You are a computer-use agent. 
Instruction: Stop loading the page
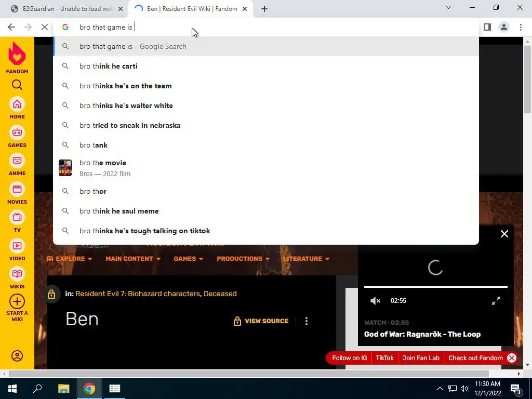45,27
